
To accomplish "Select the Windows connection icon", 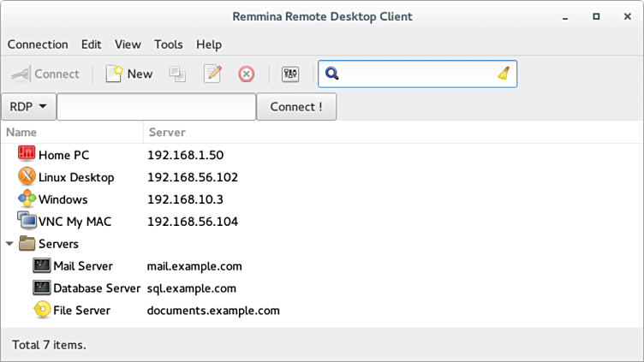I will pyautogui.click(x=27, y=199).
